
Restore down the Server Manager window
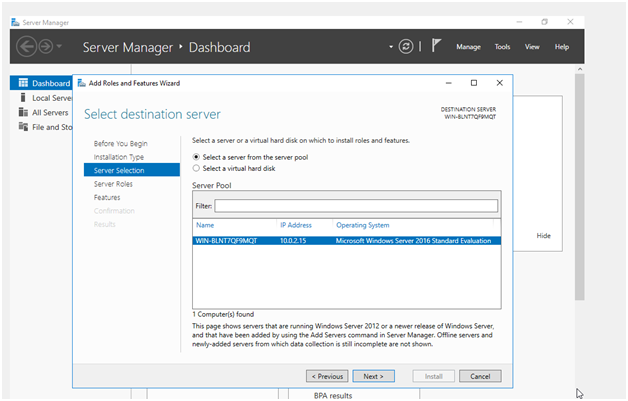[x=544, y=22]
